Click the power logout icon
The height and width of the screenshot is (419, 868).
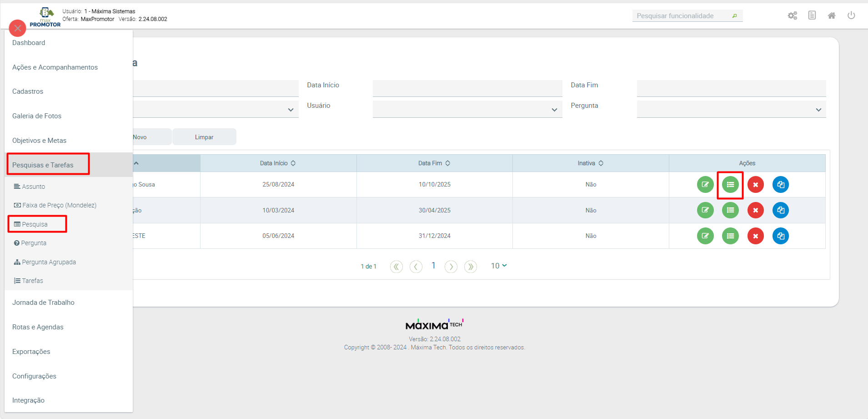(x=851, y=15)
